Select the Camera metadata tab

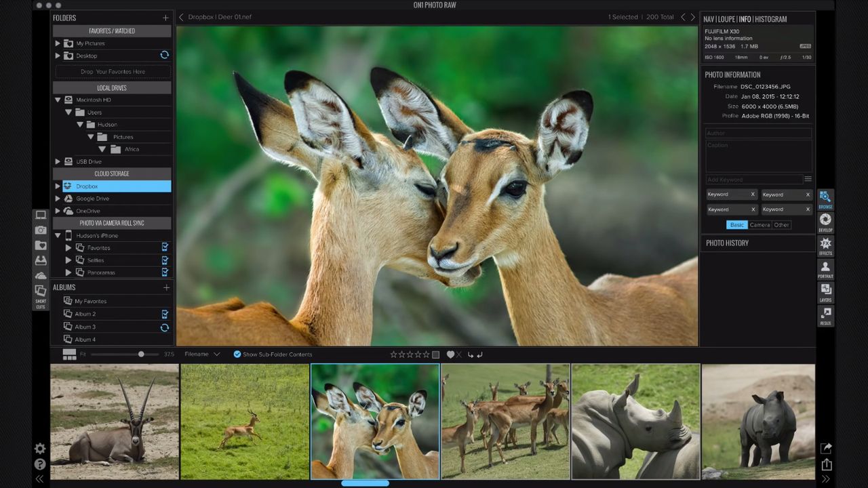click(x=759, y=225)
